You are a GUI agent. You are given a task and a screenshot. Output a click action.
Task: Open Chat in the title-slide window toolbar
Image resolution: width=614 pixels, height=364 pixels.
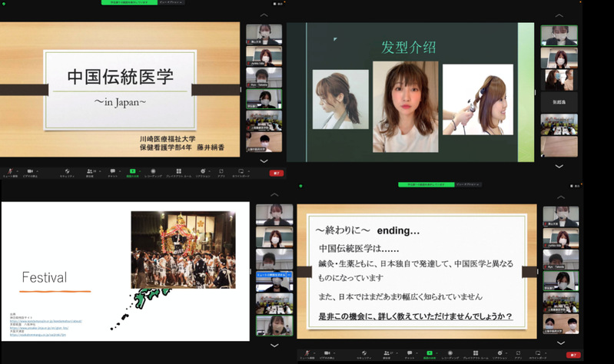tap(111, 171)
